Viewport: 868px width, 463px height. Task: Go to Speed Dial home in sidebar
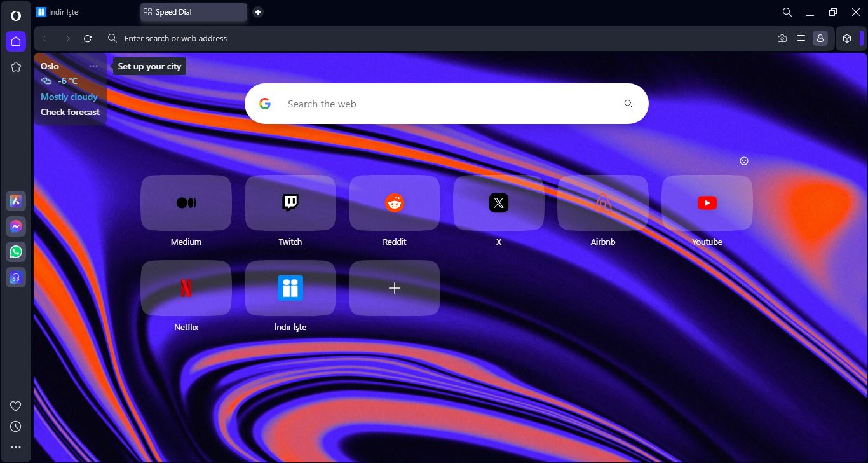(16, 41)
